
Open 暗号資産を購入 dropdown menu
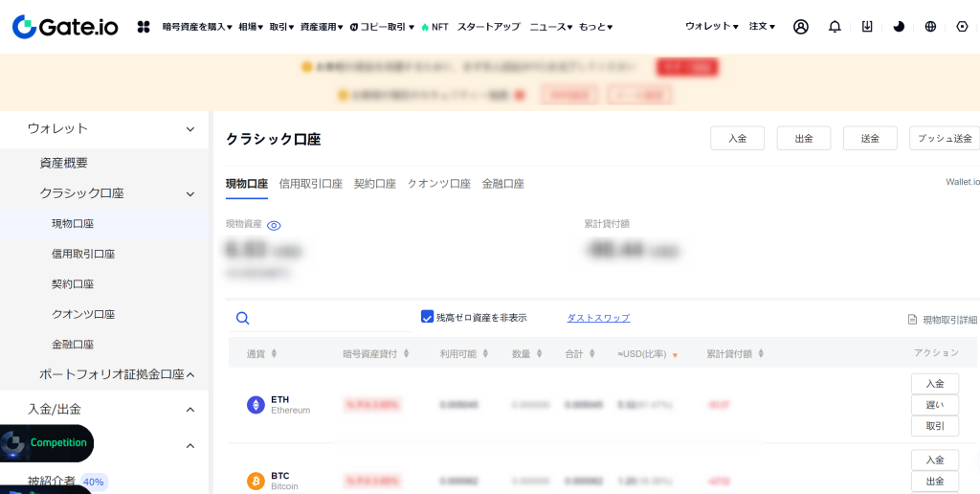(197, 27)
